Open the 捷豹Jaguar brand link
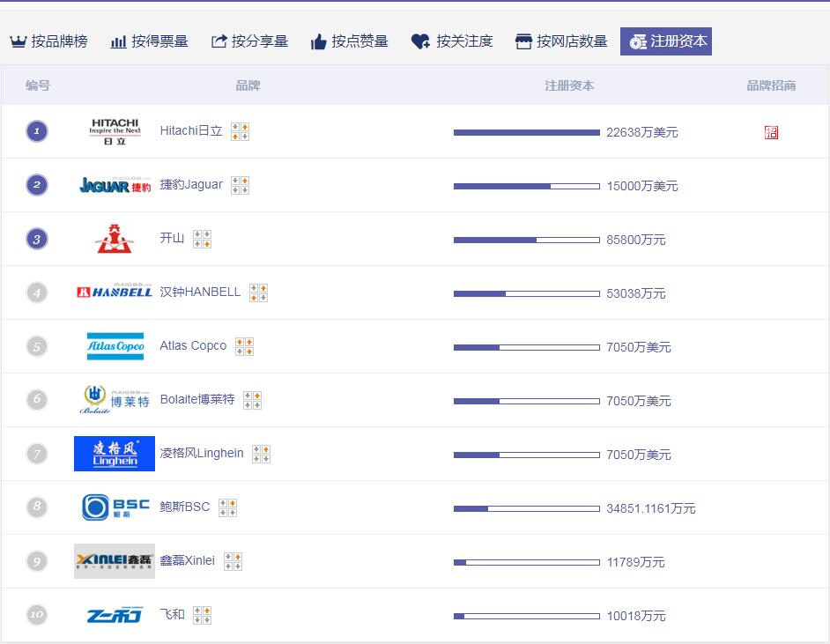 coord(191,184)
